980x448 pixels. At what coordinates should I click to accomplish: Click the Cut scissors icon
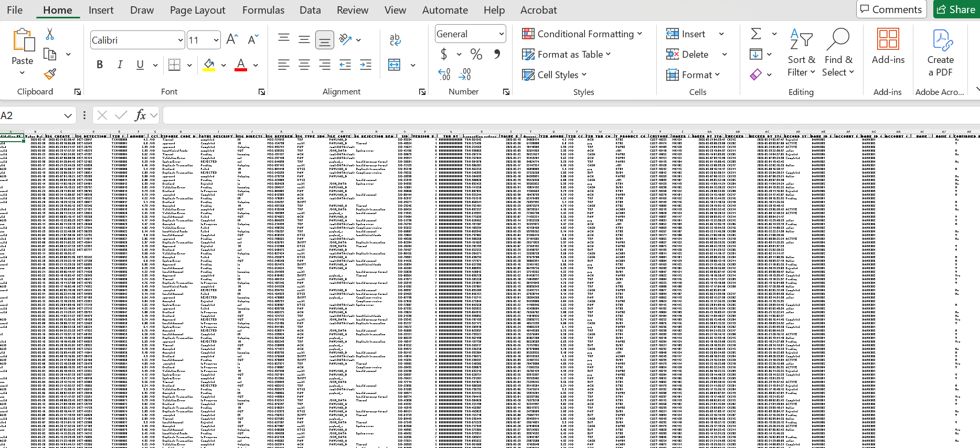point(50,34)
